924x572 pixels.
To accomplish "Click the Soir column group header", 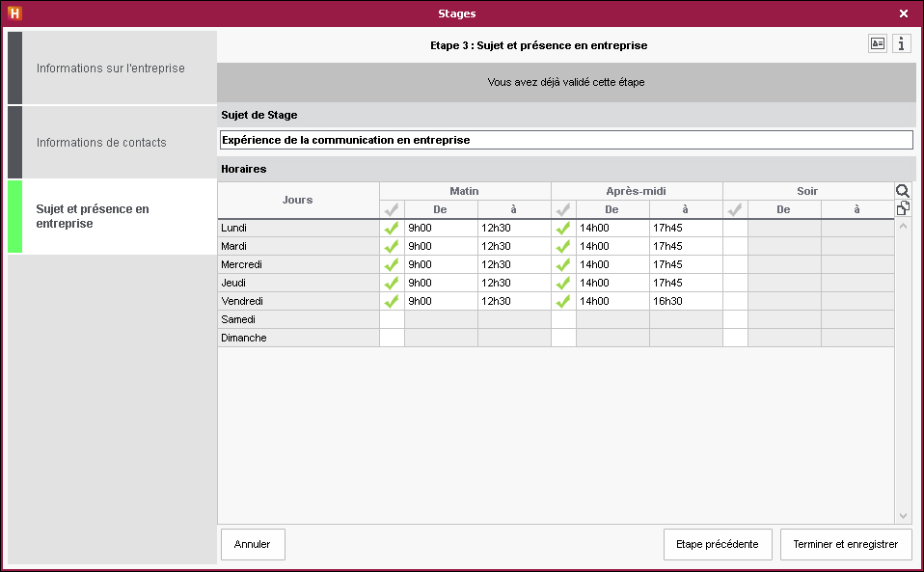I will click(808, 191).
